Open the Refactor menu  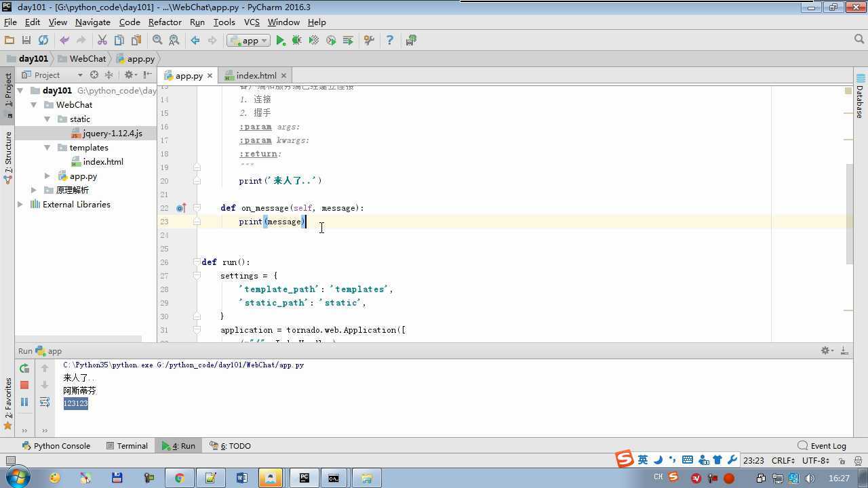pos(165,22)
